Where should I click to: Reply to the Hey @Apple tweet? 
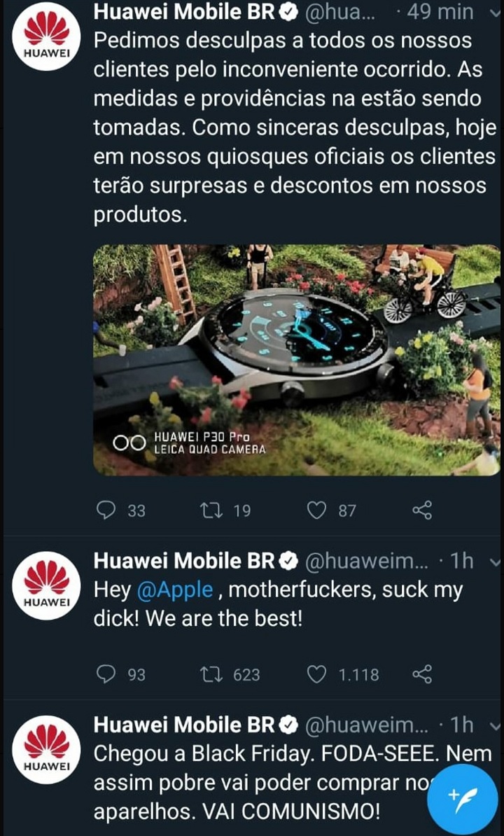[106, 674]
